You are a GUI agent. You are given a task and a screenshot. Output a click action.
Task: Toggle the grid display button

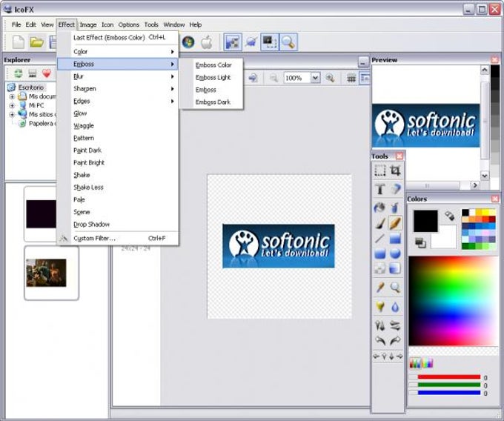click(x=351, y=78)
